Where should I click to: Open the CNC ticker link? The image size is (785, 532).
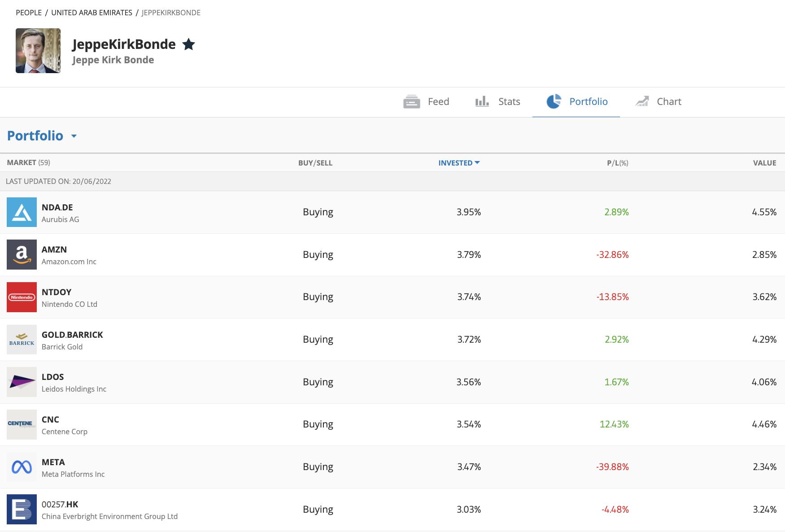click(50, 419)
